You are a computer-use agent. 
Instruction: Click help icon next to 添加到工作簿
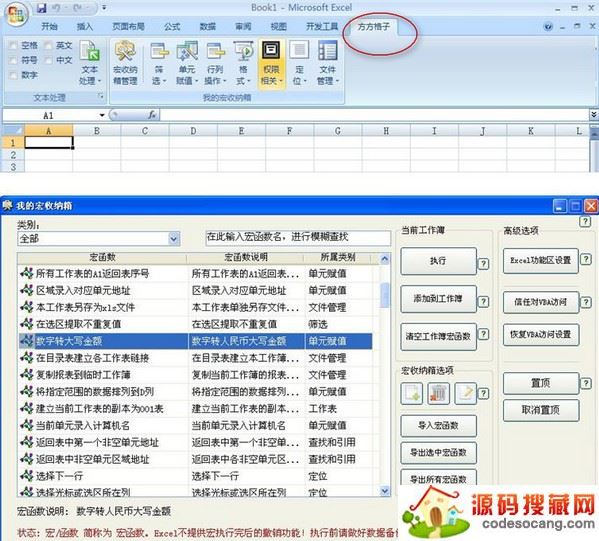(x=483, y=301)
